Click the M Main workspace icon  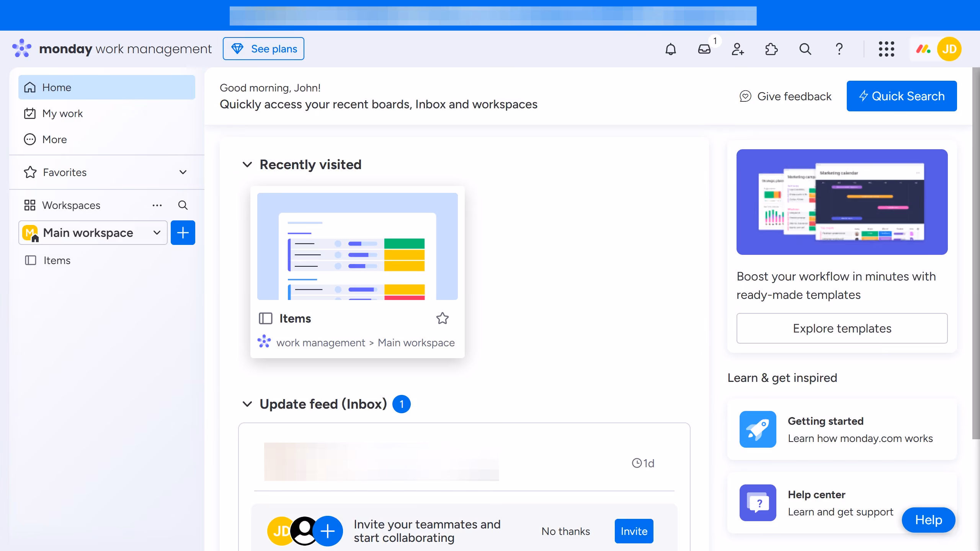coord(30,233)
